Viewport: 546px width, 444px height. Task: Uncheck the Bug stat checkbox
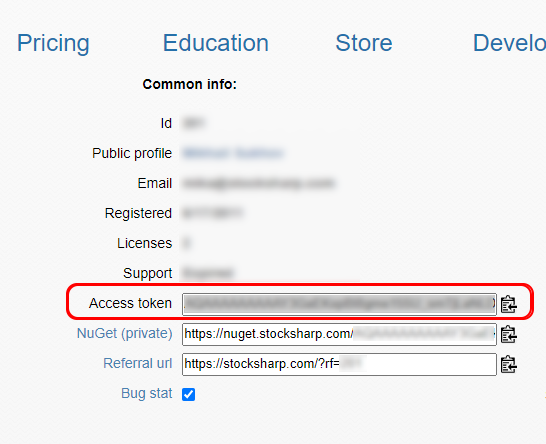pyautogui.click(x=188, y=394)
